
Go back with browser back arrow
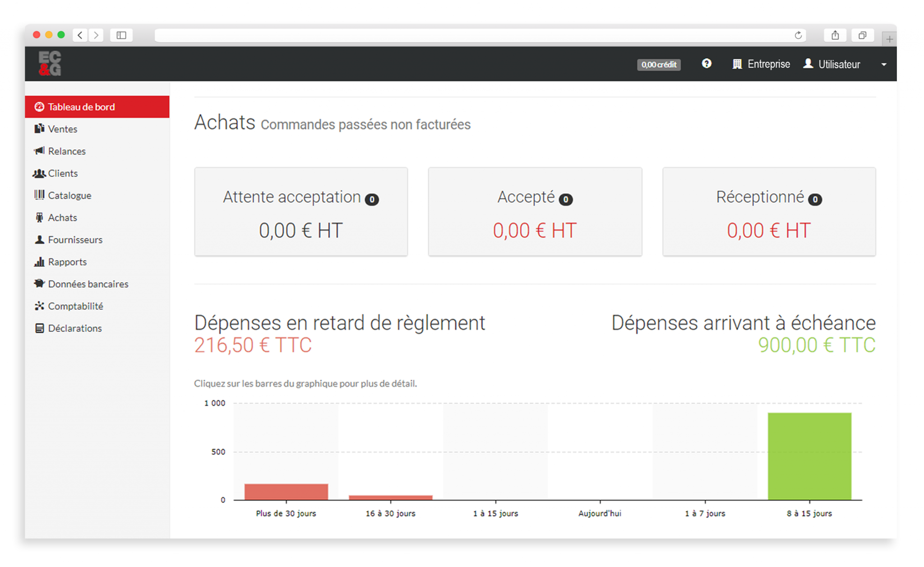tap(80, 35)
